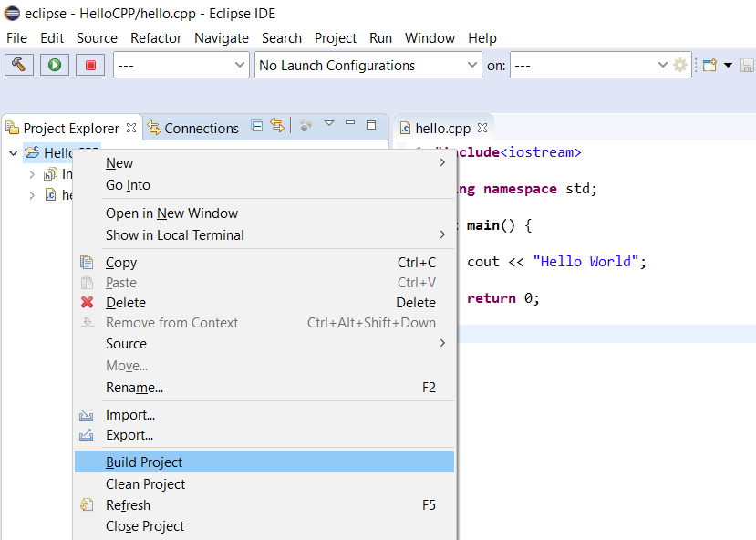Toggle Link with Editor in Project Explorer
756x540 pixels.
click(x=277, y=126)
